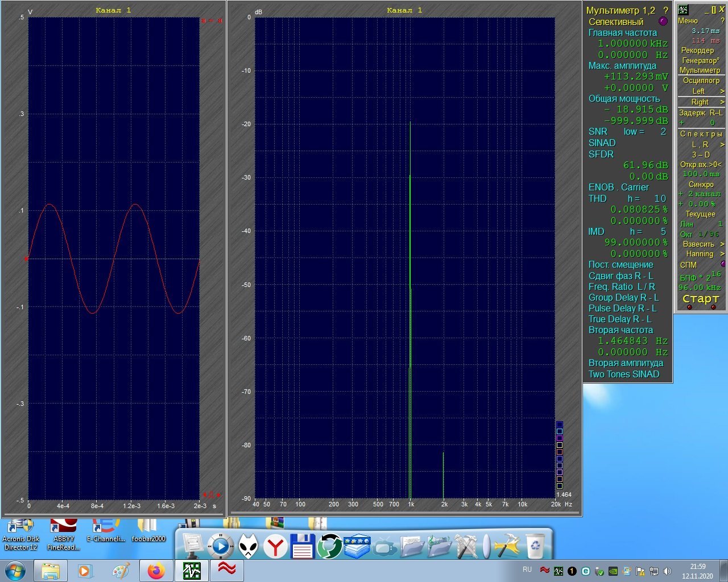The width and height of the screenshot is (728, 582).
Task: Click the SINAD measurement row
Action: 602,143
